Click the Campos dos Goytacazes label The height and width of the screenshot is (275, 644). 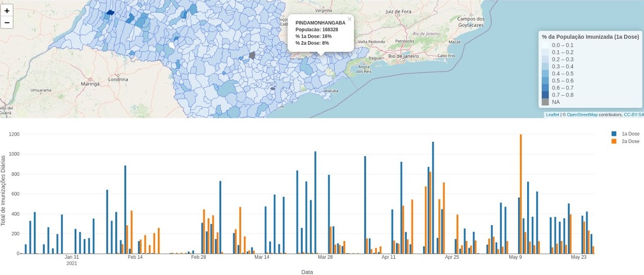[x=471, y=22]
